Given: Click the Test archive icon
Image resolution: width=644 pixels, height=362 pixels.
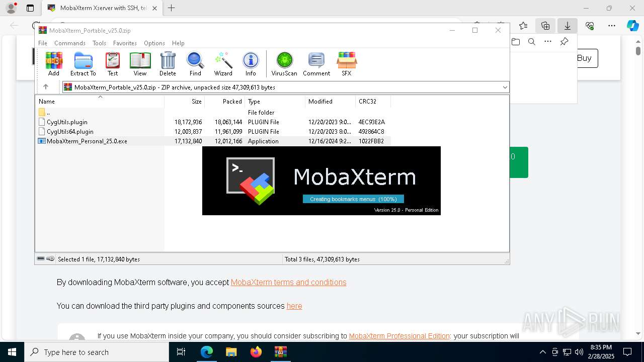Looking at the screenshot, I should coord(113,64).
